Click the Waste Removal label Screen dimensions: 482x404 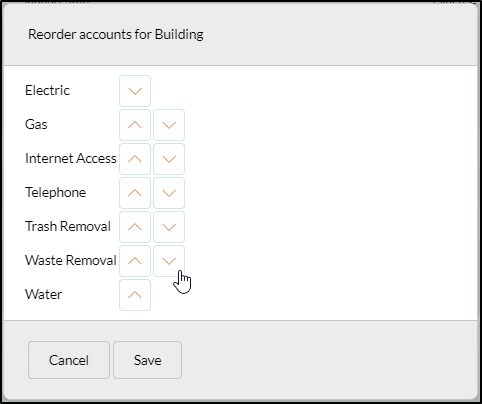71,260
